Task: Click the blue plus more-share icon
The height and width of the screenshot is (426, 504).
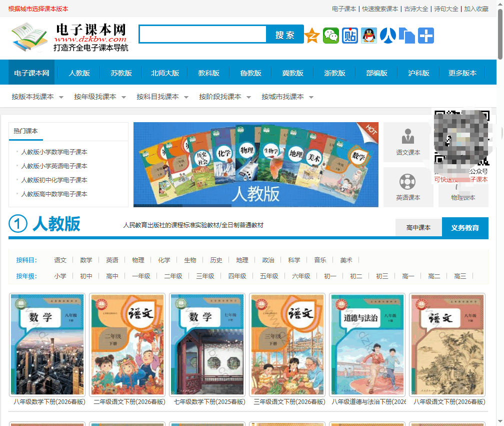Action: click(426, 36)
